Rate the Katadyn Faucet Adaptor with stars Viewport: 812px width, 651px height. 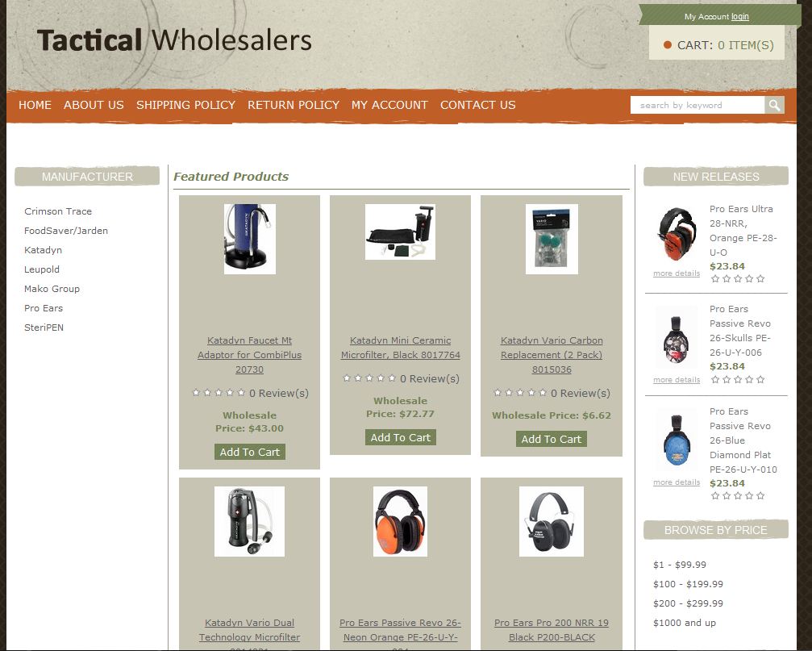point(219,393)
